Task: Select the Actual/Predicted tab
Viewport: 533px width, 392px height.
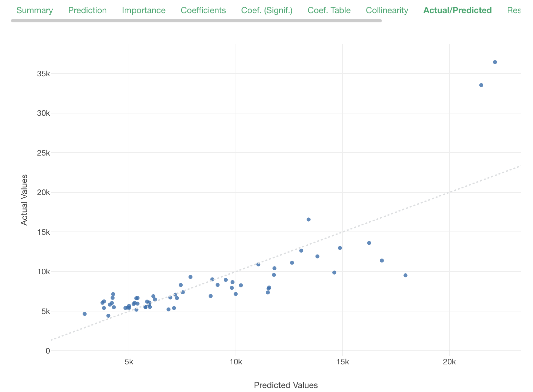Action: click(x=458, y=11)
